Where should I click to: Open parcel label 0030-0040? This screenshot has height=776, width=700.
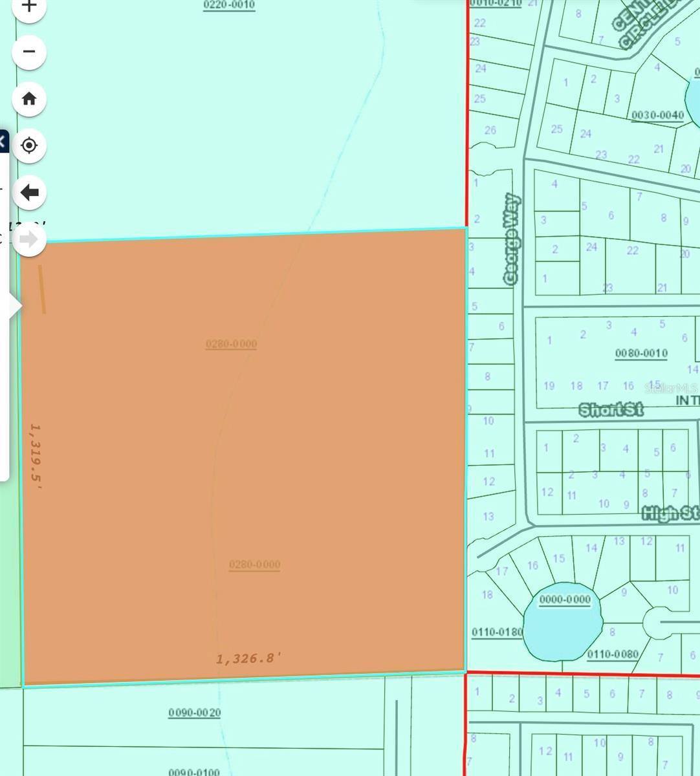[x=657, y=115]
